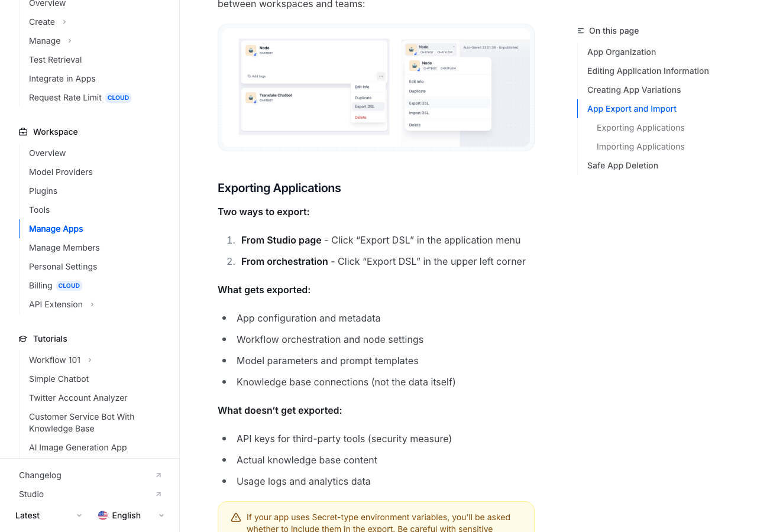Go to Safe App Deletion section
The width and height of the screenshot is (757, 532).
[623, 166]
